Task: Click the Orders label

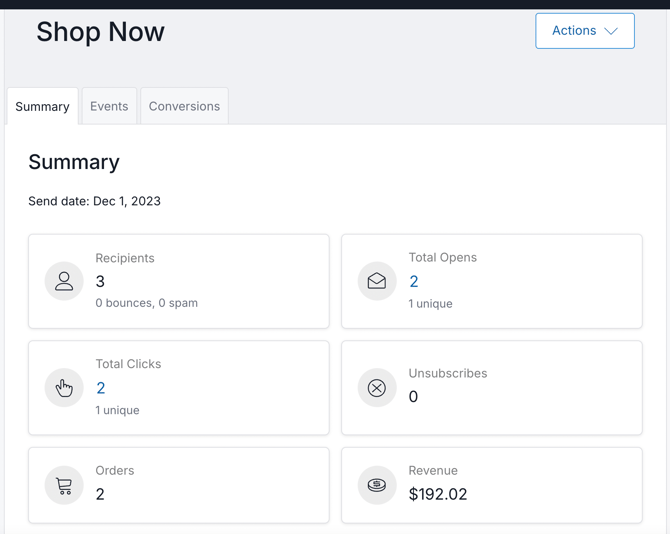Action: pos(115,470)
